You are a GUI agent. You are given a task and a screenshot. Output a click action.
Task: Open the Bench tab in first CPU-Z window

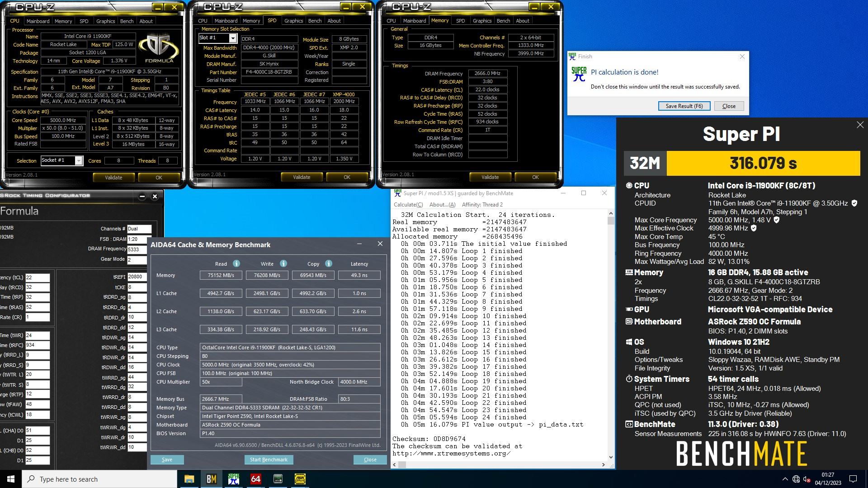[x=127, y=21]
